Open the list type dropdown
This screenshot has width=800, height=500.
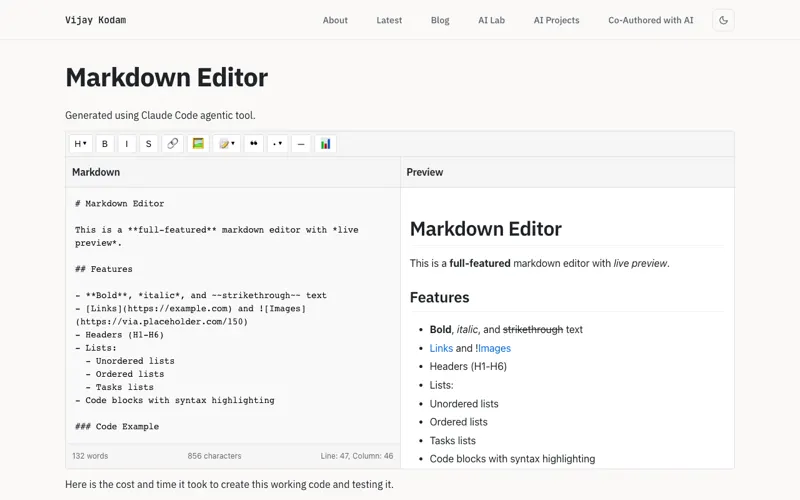277,144
